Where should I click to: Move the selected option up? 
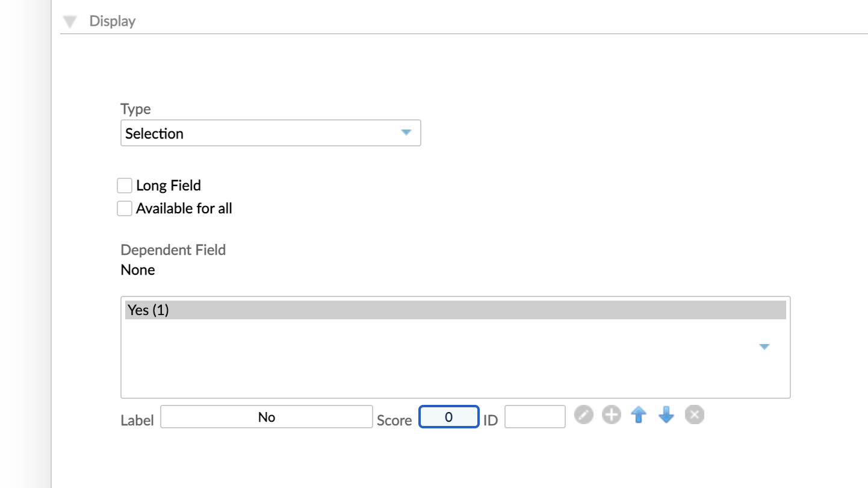pos(639,414)
